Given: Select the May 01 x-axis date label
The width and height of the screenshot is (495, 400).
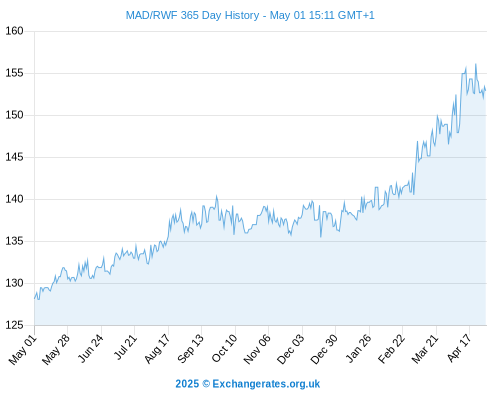Looking at the screenshot, I should tap(22, 349).
